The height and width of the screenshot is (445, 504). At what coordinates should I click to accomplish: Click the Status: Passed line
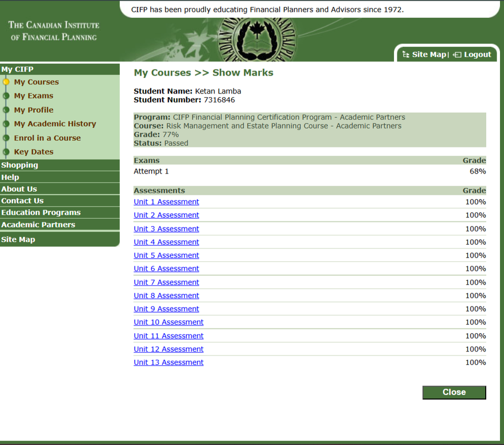coord(161,143)
